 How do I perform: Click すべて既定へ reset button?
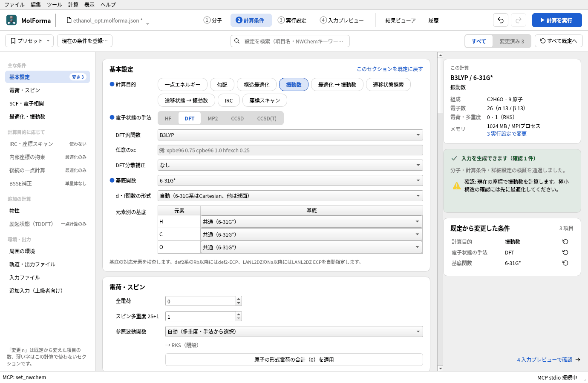(x=559, y=41)
